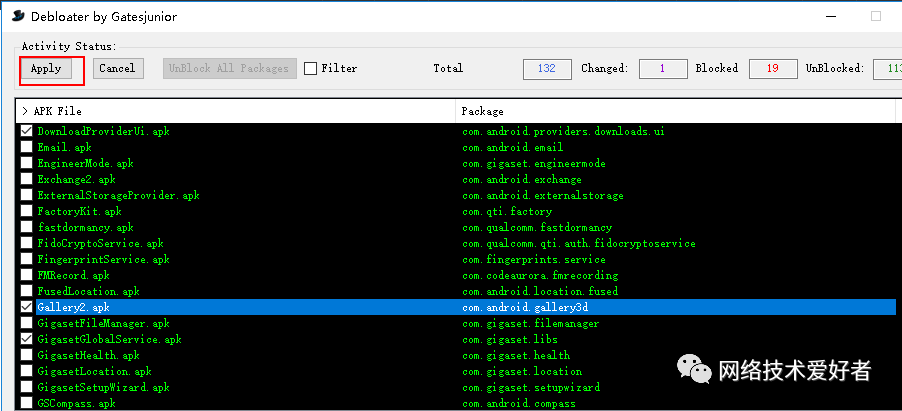The height and width of the screenshot is (411, 902).
Task: Click the Cancel button
Action: tap(117, 68)
